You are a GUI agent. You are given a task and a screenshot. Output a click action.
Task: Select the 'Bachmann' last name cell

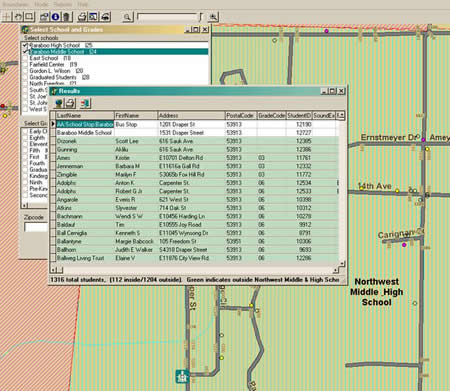point(85,216)
